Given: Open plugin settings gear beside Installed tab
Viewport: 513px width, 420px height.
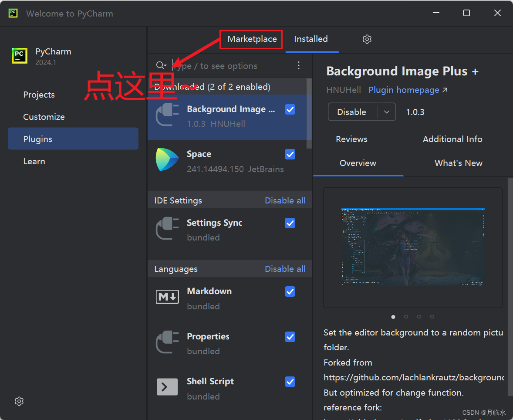Looking at the screenshot, I should 367,39.
